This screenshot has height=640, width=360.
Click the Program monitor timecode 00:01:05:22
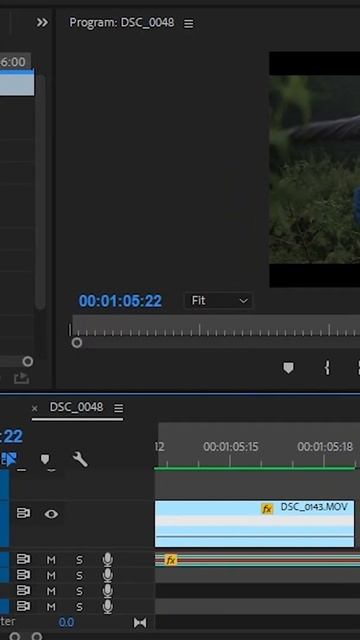(120, 301)
